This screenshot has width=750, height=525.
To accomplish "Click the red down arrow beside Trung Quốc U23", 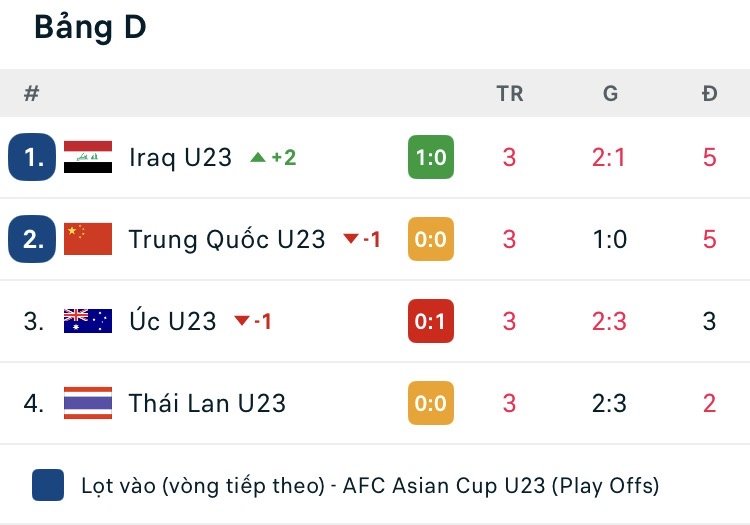I will click(x=350, y=239).
